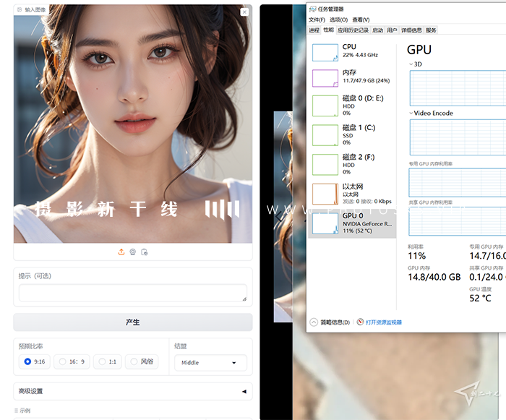This screenshot has width=506, height=420.
Task: Switch to the 详细信息 tab in Task Manager
Action: pyautogui.click(x=411, y=30)
